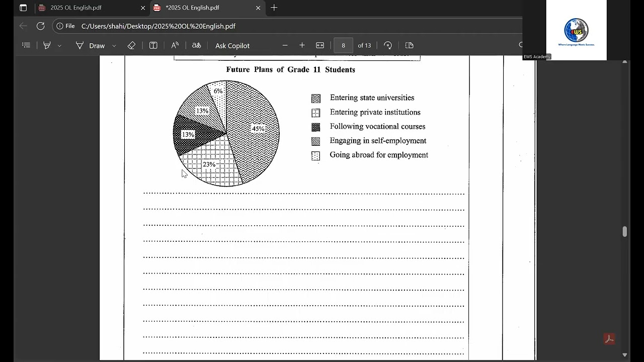This screenshot has width=644, height=362.
Task: Open the tab actions menu icon
Action: pos(23,8)
